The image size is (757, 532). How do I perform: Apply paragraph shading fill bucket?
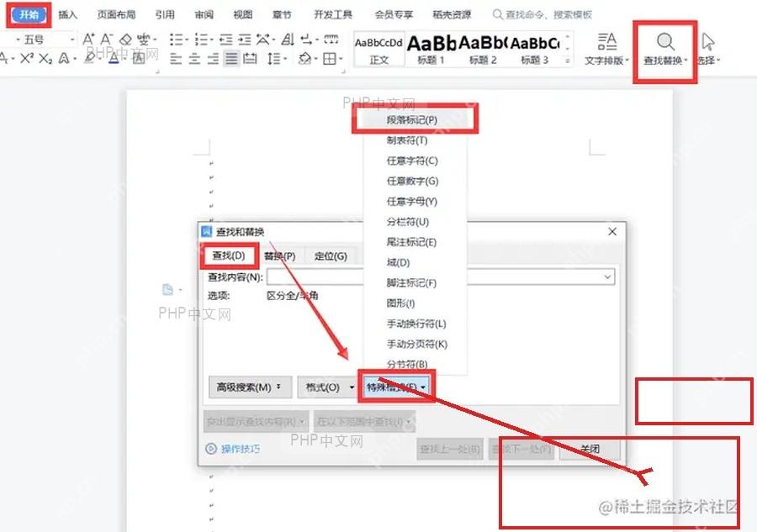pos(306,60)
